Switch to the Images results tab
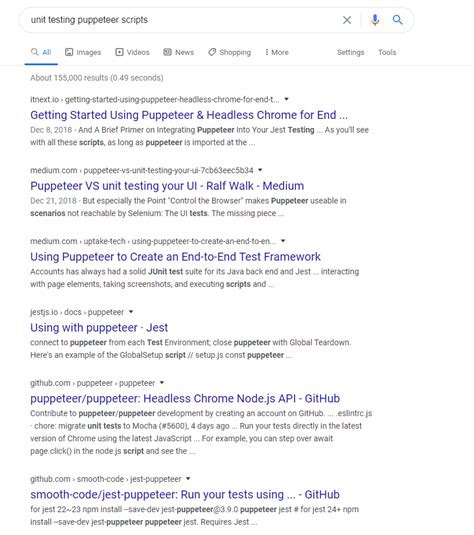 click(83, 52)
